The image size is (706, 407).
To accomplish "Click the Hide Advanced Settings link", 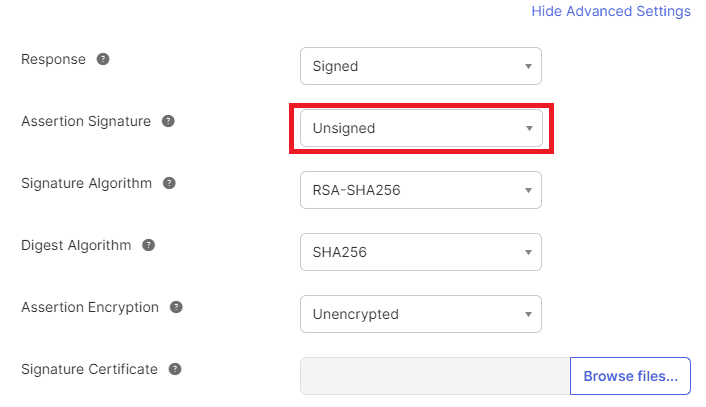I will click(x=611, y=12).
